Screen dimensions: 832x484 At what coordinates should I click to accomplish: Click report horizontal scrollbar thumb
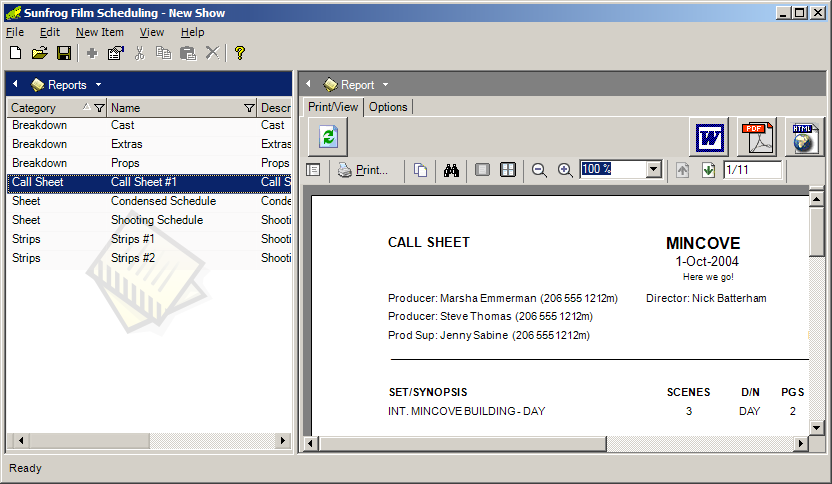tap(462, 444)
